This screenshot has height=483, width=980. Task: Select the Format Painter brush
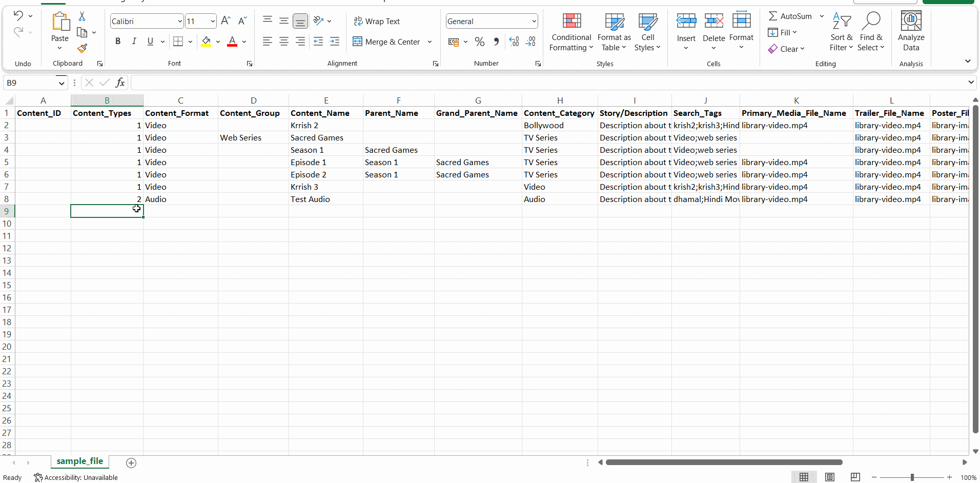coord(82,48)
